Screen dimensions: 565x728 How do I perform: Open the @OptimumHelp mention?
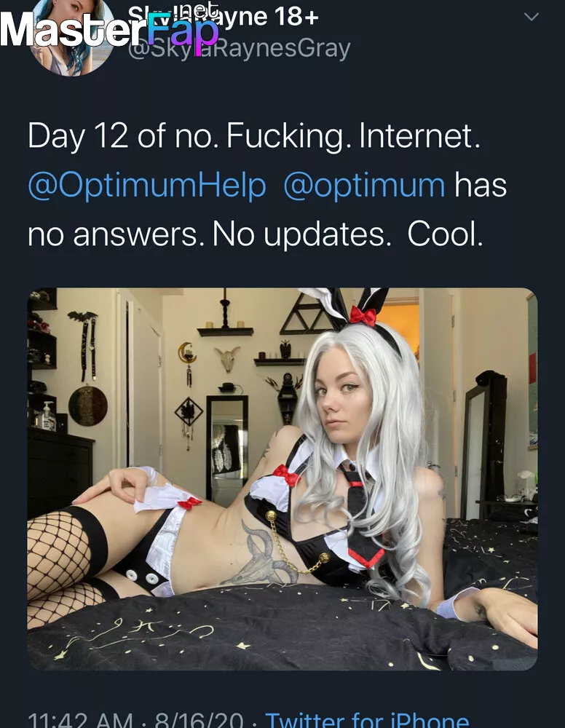click(147, 185)
